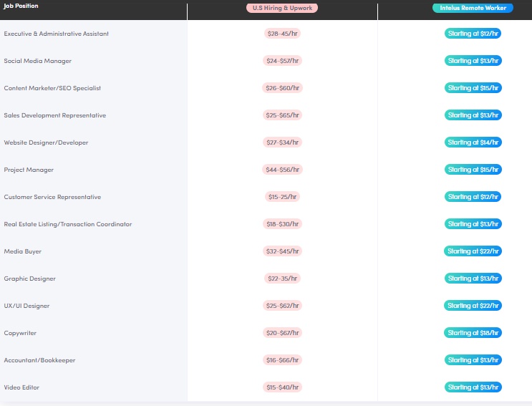Image resolution: width=532 pixels, height=406 pixels.
Task: Click Starting at $13/hr for Social Media Manager
Action: click(x=473, y=61)
